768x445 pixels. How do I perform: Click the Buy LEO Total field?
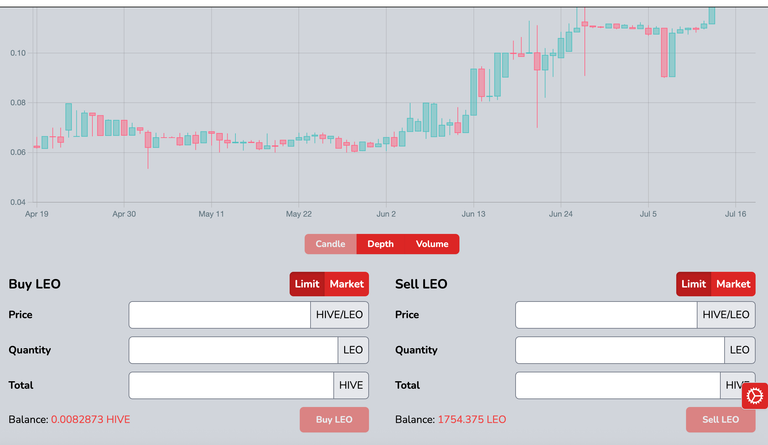231,385
